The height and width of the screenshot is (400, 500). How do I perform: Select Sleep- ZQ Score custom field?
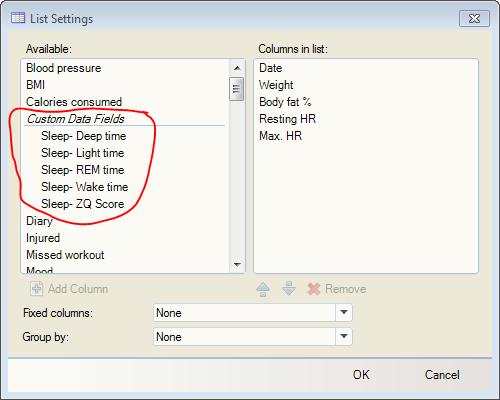pyautogui.click(x=83, y=204)
